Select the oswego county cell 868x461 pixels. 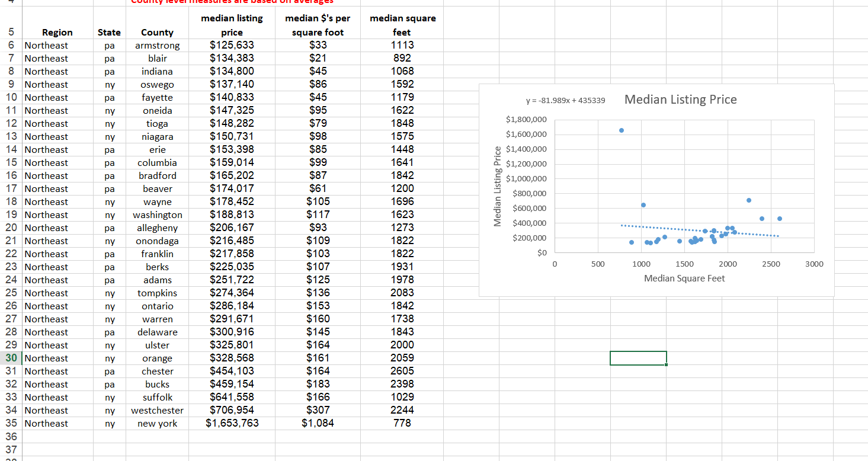(x=157, y=85)
